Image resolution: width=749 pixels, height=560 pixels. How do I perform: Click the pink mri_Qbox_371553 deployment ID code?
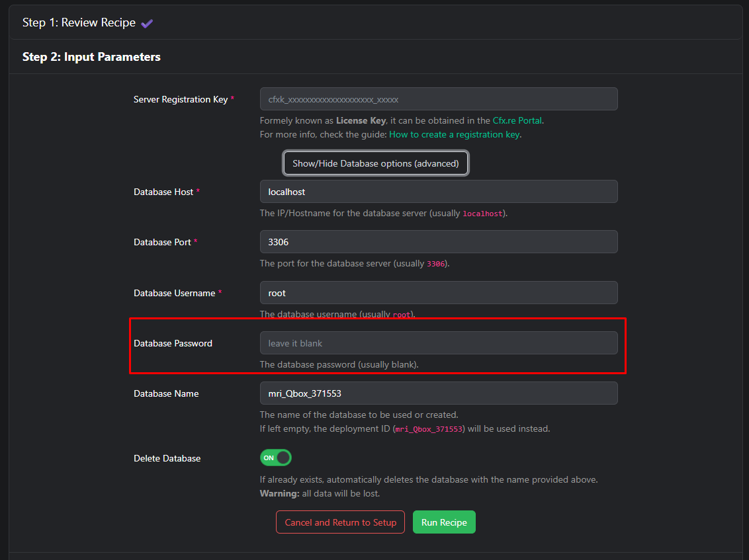(x=428, y=429)
